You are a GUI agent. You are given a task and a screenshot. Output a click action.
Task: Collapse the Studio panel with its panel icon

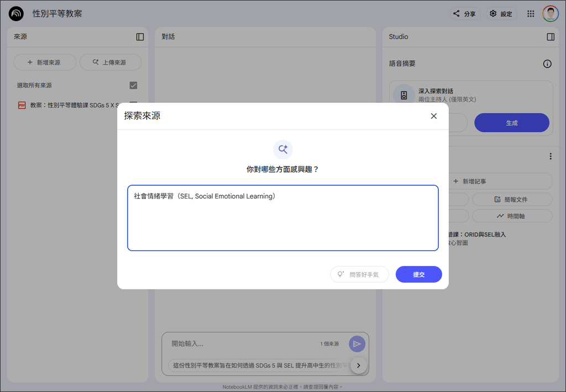coord(549,36)
